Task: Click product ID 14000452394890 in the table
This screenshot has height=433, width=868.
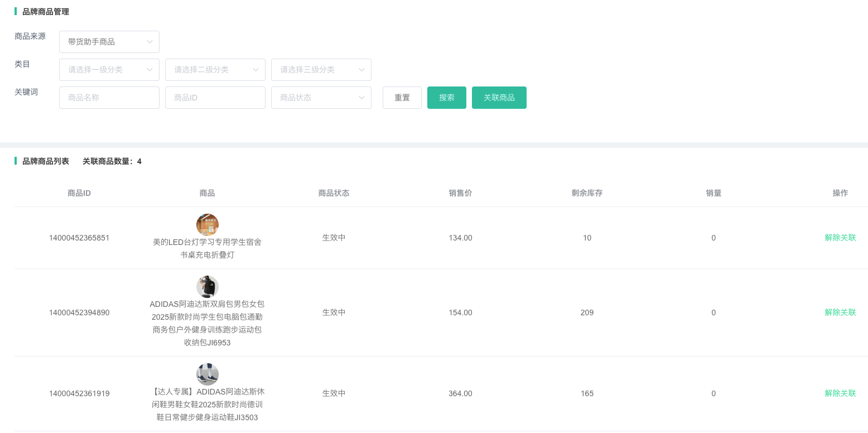Action: pyautogui.click(x=79, y=312)
